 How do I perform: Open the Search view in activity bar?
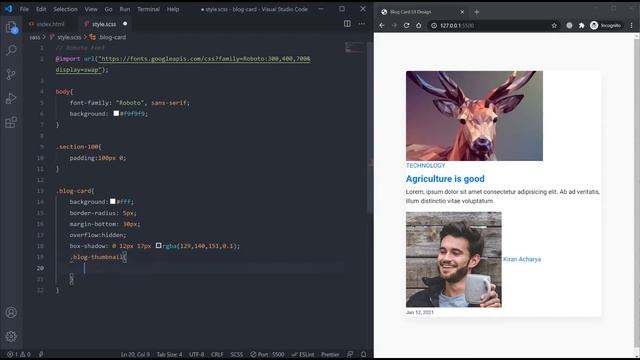point(11,51)
